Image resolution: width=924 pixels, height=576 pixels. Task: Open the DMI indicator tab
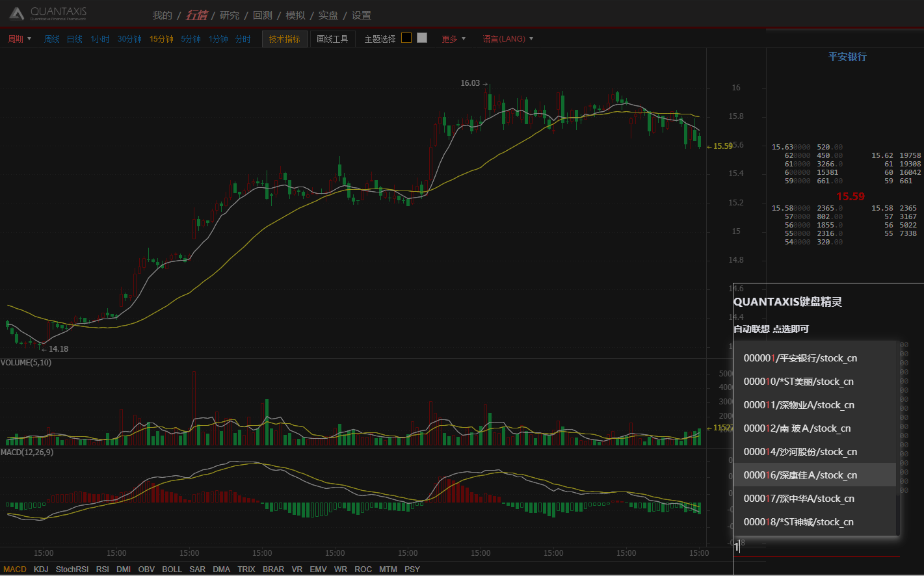tap(124, 569)
